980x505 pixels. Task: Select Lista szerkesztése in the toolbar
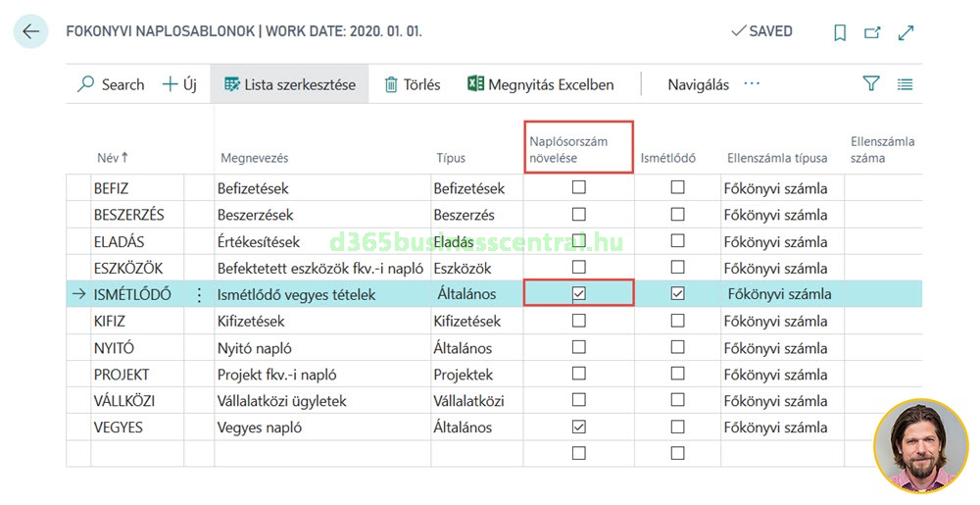[x=290, y=84]
